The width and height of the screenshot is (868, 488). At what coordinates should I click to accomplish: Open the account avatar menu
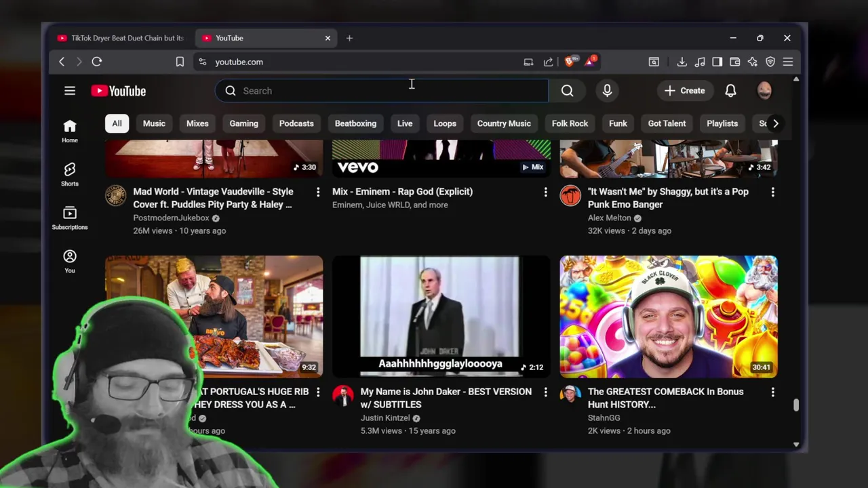click(x=764, y=91)
